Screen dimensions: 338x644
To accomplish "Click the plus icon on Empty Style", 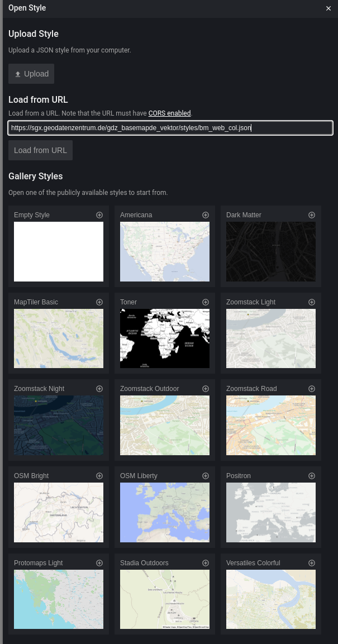I will coord(99,215).
